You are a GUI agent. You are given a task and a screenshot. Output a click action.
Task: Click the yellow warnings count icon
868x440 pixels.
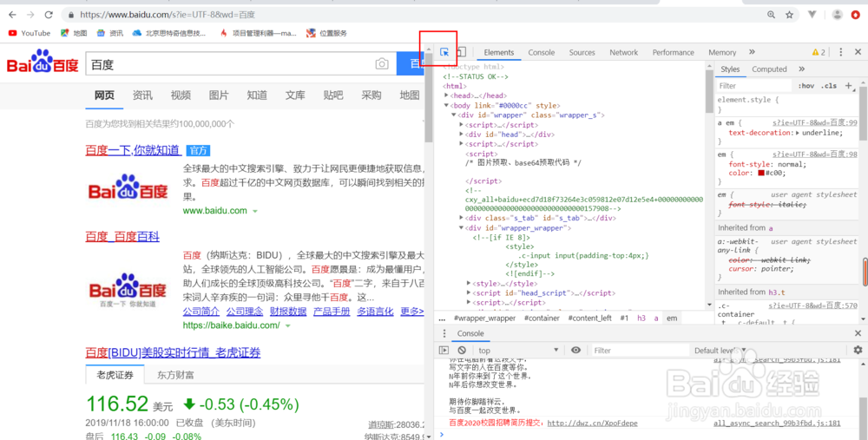click(819, 52)
